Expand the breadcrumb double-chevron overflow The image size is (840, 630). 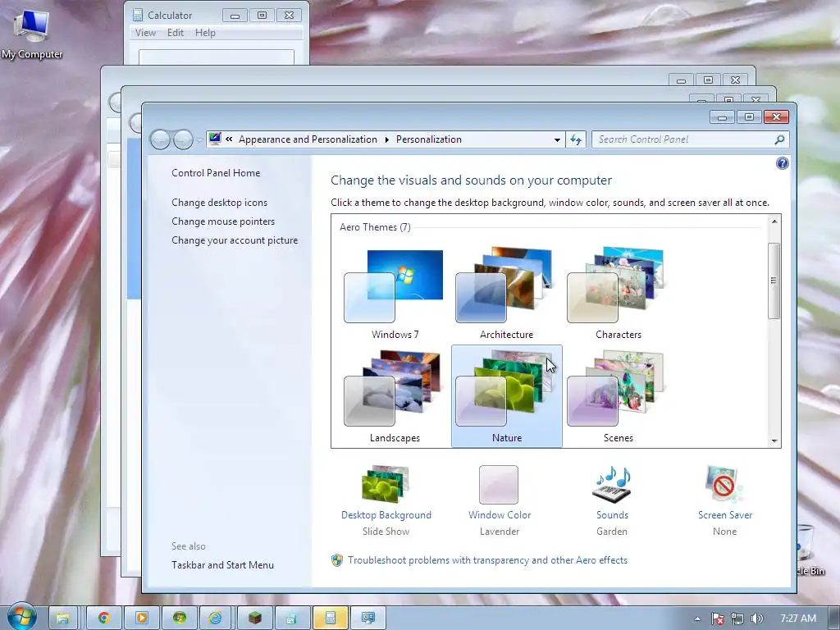[x=229, y=139]
